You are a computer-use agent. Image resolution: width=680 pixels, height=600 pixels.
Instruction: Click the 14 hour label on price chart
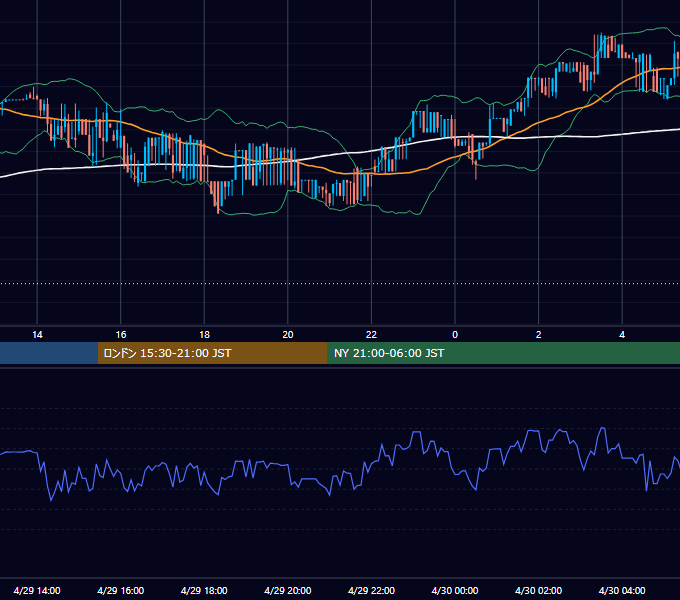coord(37,335)
